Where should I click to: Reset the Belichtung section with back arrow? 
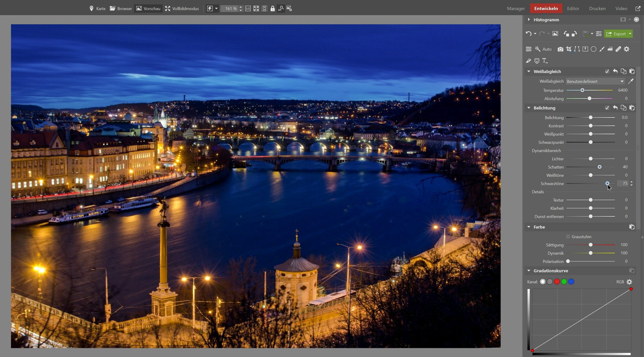(x=615, y=108)
